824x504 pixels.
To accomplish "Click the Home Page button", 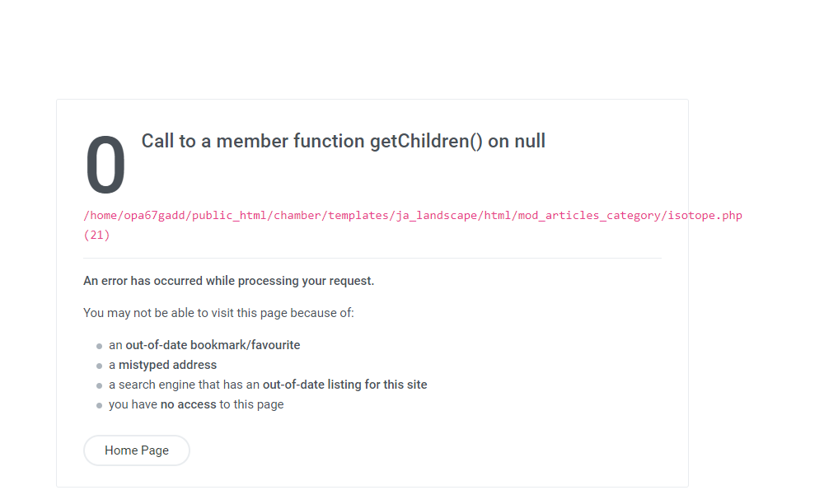I will point(137,450).
